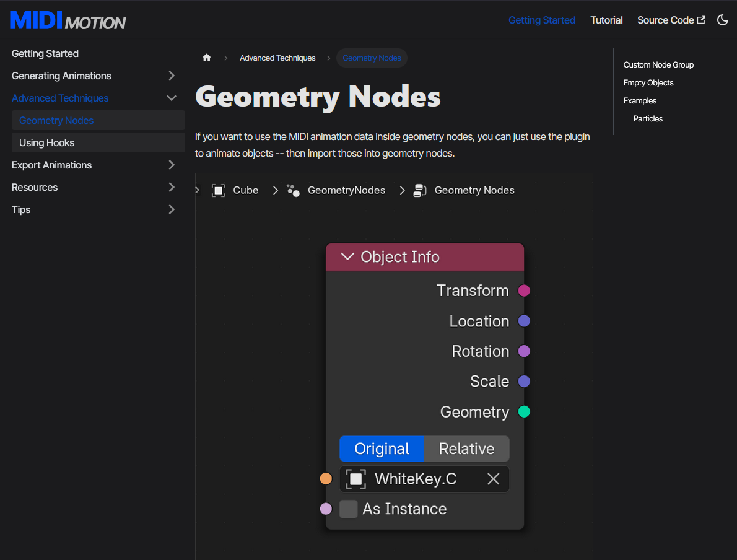Click the green Geometry output socket
The width and height of the screenshot is (737, 560).
[524, 412]
